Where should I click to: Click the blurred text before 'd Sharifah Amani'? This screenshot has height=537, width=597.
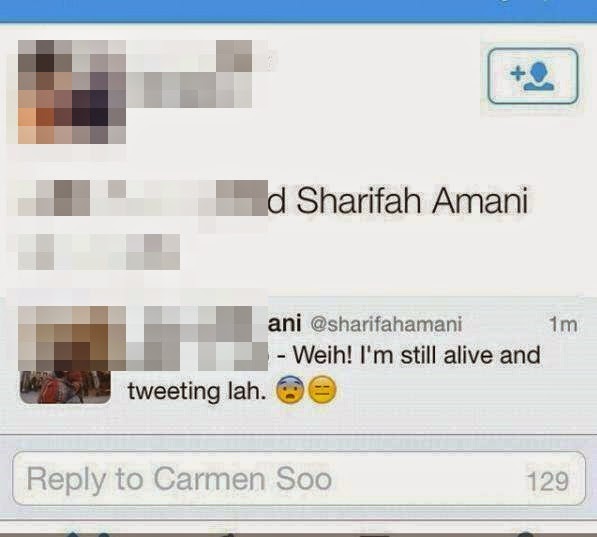point(143,198)
